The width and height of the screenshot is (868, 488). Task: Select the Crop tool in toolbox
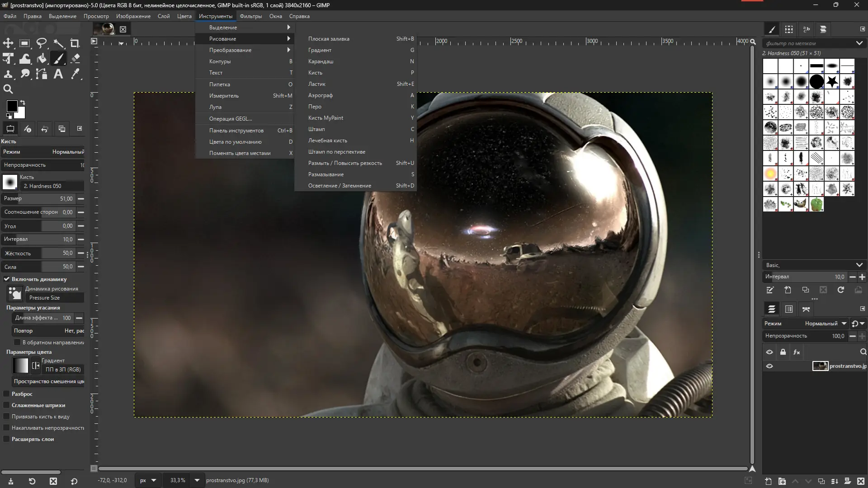pos(75,43)
